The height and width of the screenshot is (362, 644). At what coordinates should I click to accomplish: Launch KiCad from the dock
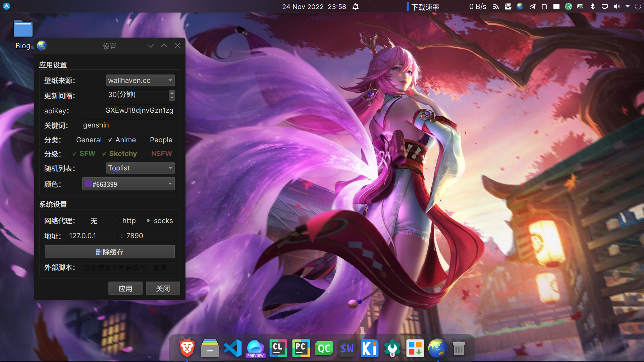tap(369, 348)
